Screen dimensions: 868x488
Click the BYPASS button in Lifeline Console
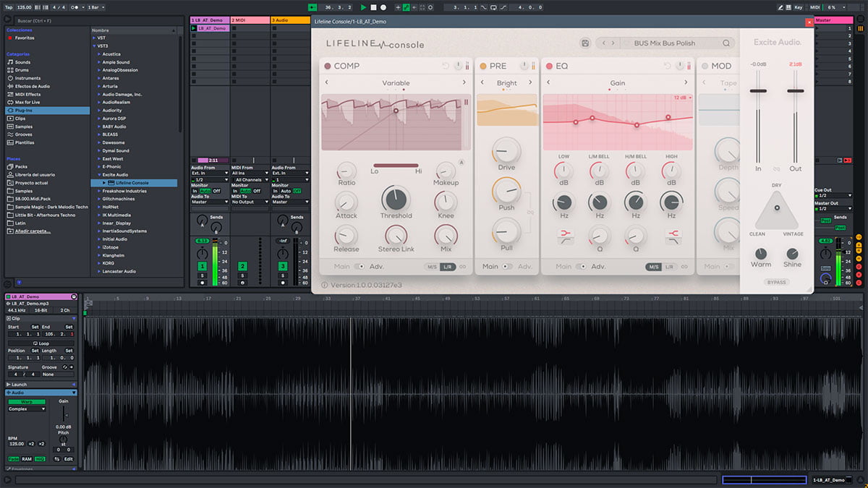click(x=777, y=282)
